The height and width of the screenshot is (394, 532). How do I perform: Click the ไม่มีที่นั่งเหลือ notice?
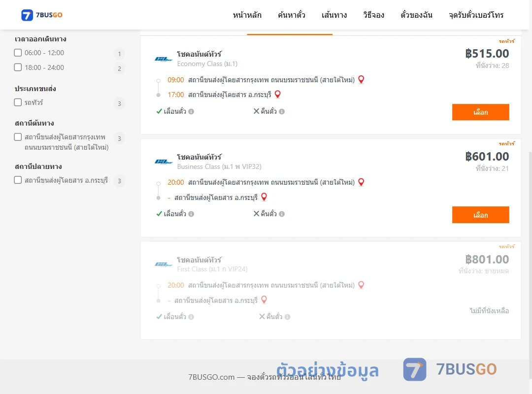point(489,310)
